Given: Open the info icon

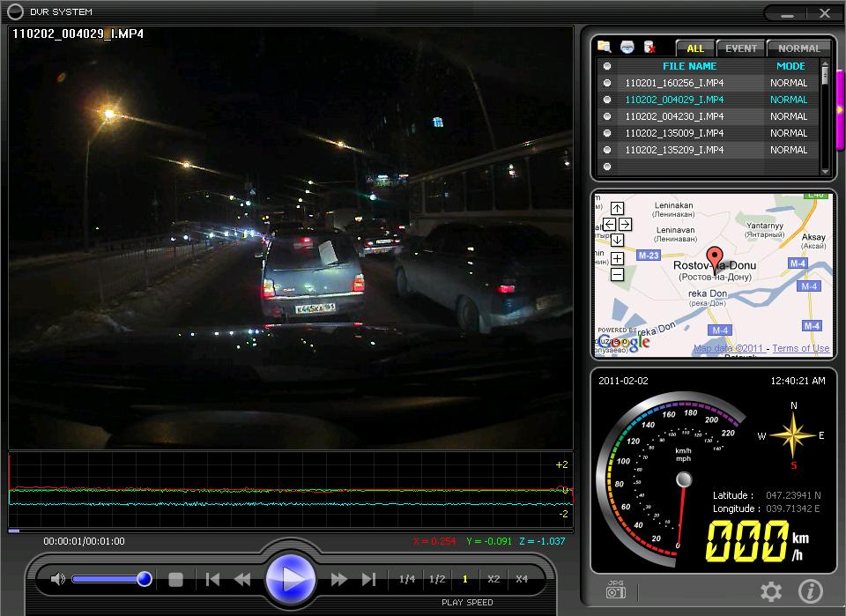Looking at the screenshot, I should click(x=811, y=591).
